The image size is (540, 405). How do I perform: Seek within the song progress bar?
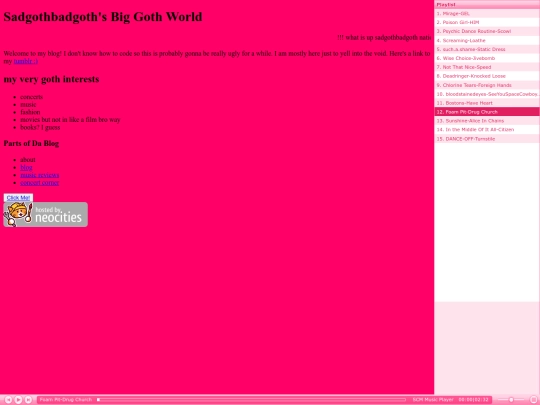click(251, 399)
